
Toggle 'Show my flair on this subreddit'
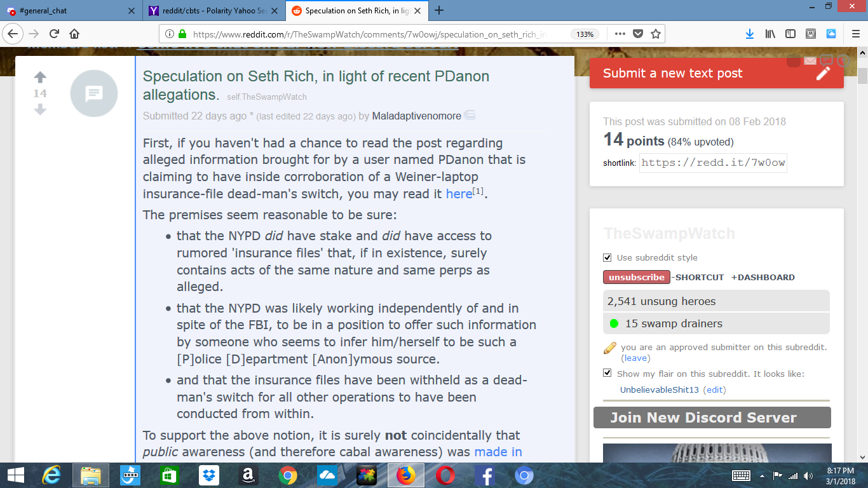click(607, 374)
